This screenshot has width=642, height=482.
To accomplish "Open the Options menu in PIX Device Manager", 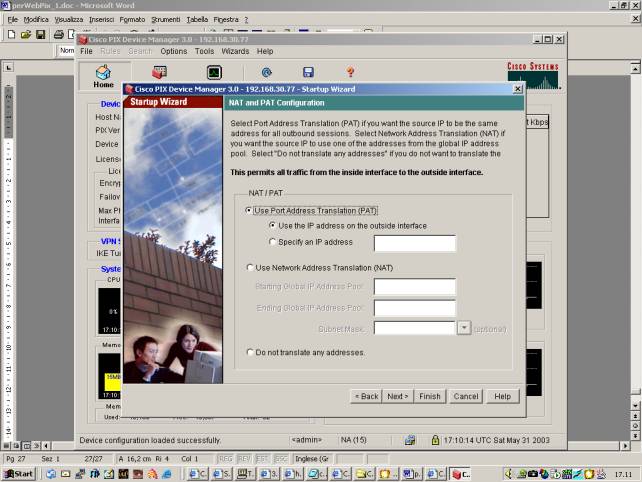I will [174, 51].
